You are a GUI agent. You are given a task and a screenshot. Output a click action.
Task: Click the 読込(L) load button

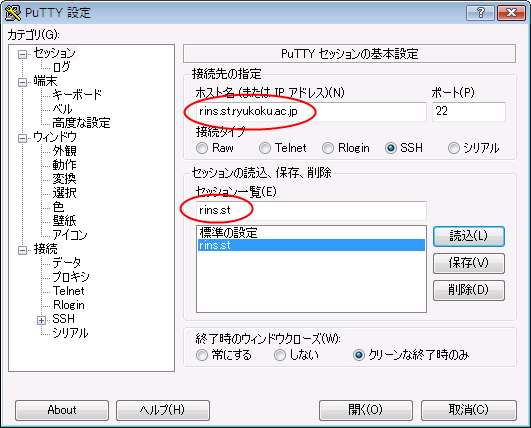(469, 236)
